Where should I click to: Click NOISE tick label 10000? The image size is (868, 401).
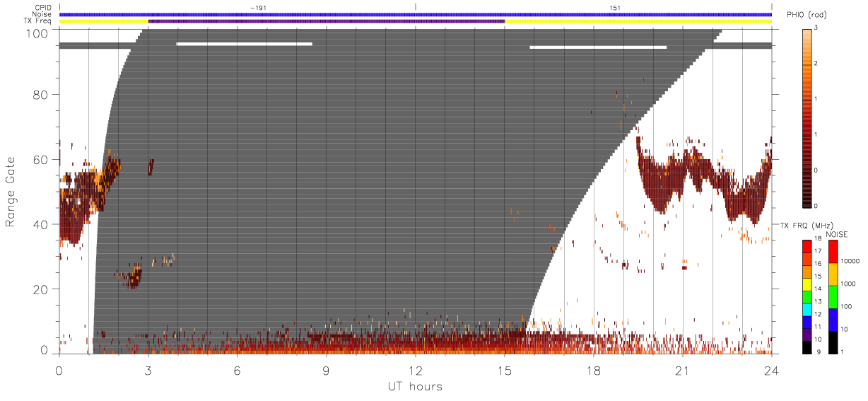[850, 261]
